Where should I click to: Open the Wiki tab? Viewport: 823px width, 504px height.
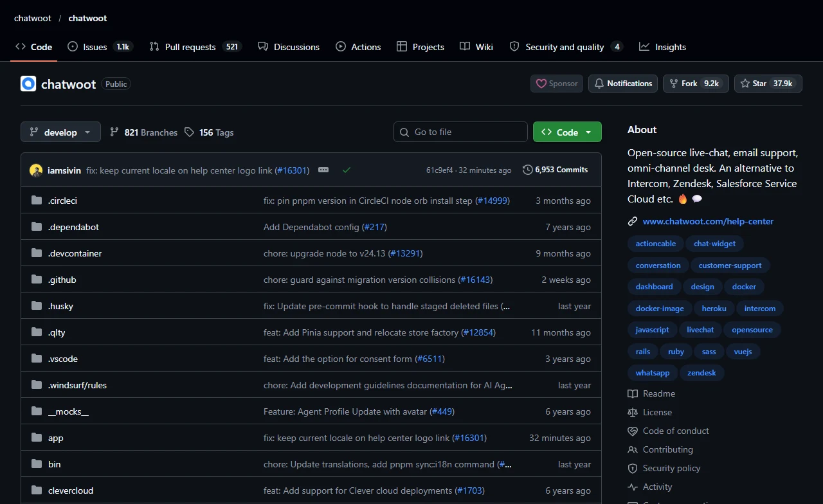476,47
